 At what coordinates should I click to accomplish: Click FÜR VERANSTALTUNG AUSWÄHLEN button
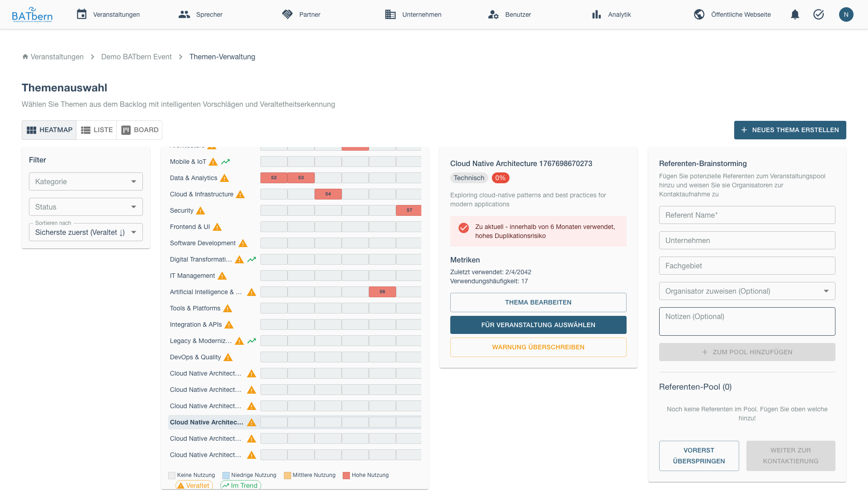pyautogui.click(x=538, y=325)
